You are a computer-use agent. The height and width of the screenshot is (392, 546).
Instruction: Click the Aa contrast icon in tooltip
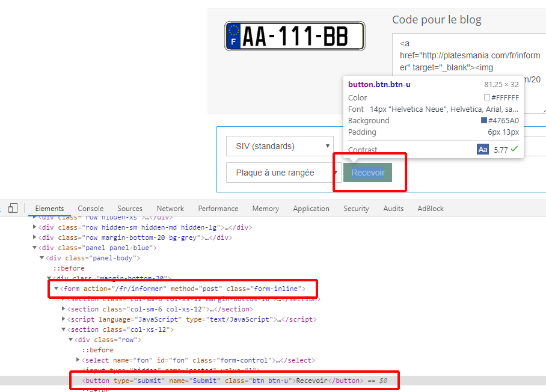[x=483, y=149]
